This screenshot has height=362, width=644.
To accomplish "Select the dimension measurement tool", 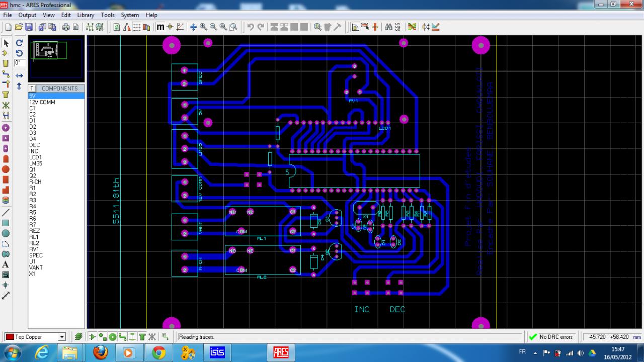I will 6,296.
